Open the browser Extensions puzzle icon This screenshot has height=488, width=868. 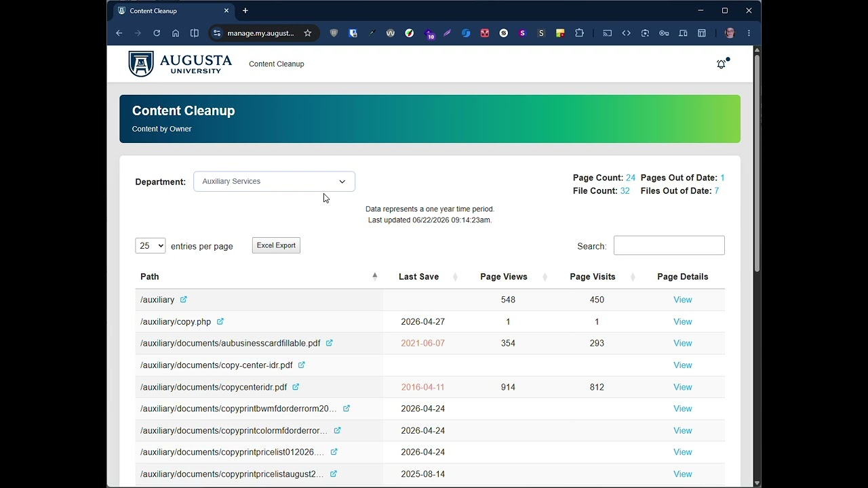579,33
